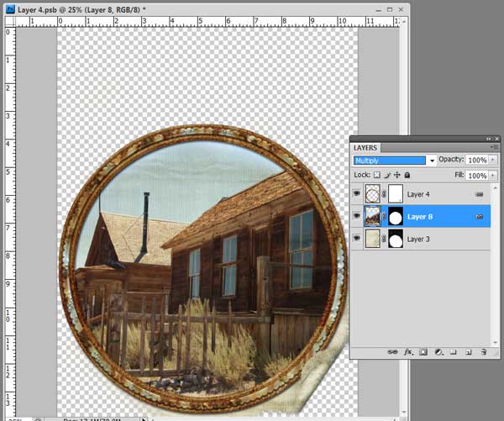This screenshot has height=421, width=504.
Task: Open the Layers panel options menu
Action: point(493,147)
